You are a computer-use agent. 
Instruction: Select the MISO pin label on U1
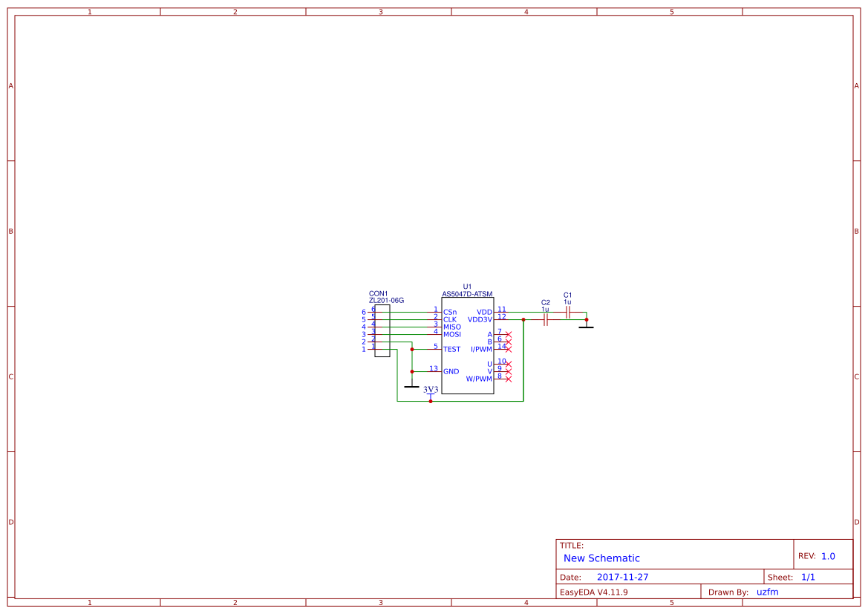(x=451, y=327)
